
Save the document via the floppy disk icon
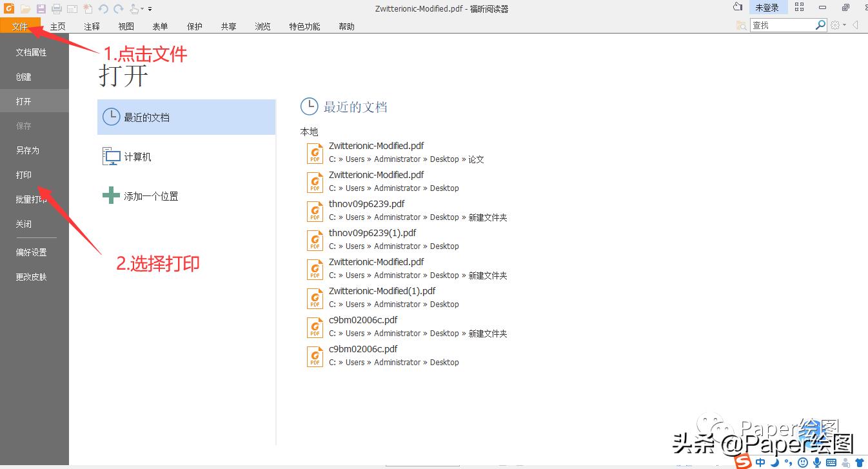point(41,8)
